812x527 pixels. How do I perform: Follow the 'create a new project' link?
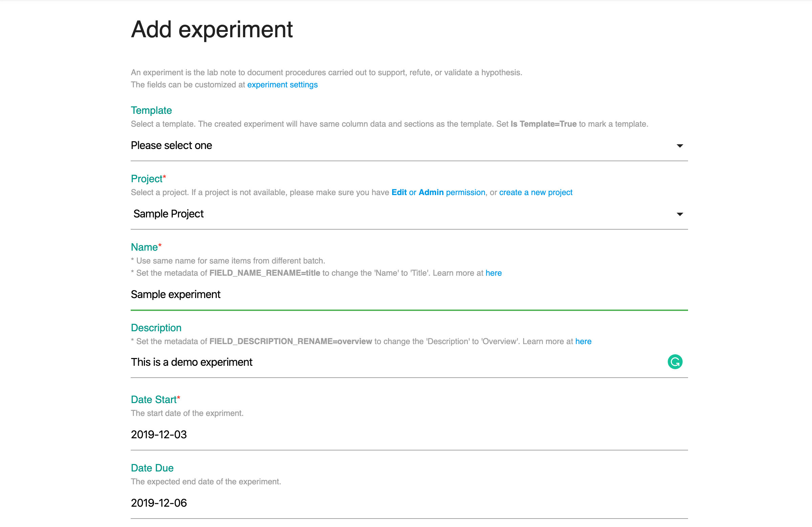point(536,192)
